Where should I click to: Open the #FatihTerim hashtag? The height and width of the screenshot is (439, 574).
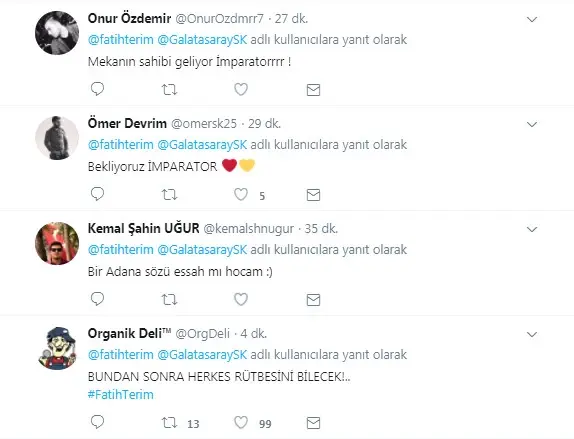(x=121, y=395)
